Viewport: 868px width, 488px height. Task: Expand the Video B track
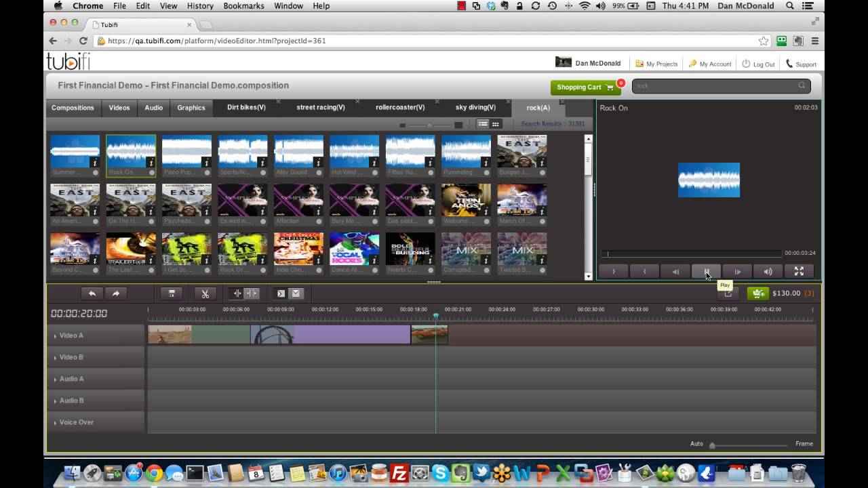pyautogui.click(x=55, y=358)
